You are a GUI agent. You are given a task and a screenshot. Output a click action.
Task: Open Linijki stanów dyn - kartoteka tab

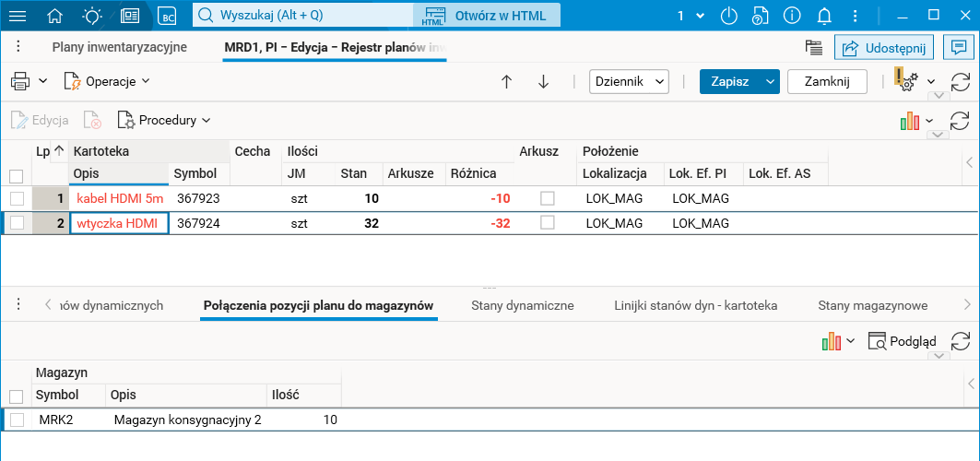696,305
